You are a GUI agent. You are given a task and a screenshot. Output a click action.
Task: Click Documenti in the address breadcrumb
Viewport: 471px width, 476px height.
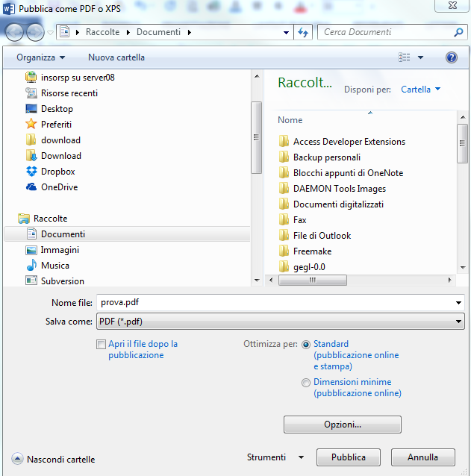coord(158,32)
